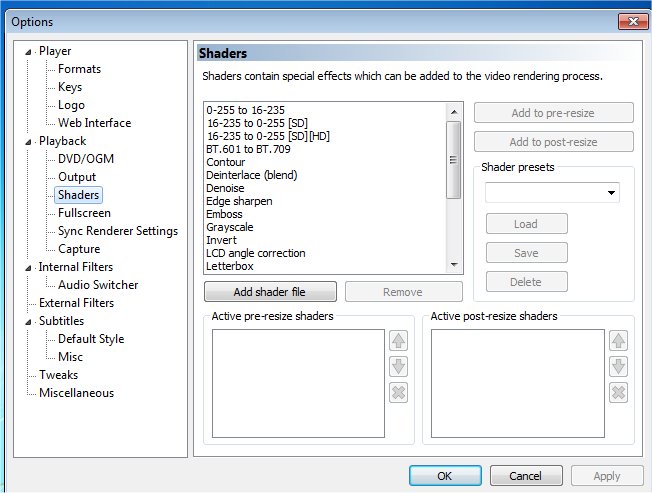
Task: Click the Save preset button
Action: (x=526, y=253)
